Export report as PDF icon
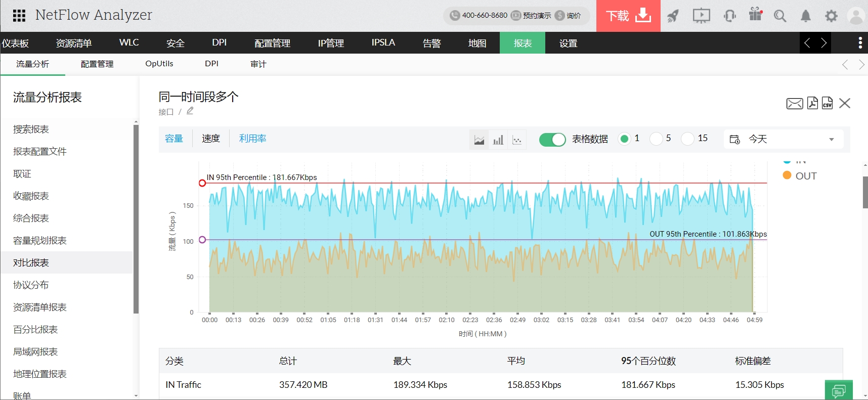 [812, 103]
